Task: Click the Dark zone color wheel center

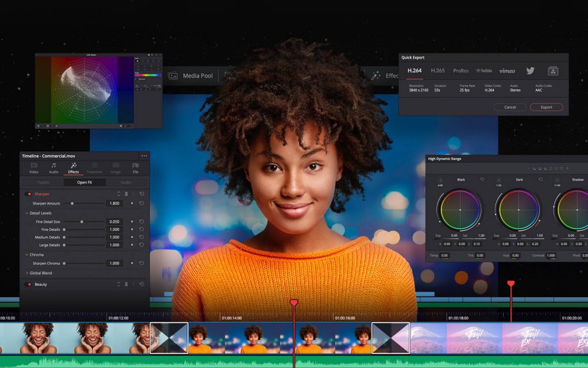Action: point(519,210)
